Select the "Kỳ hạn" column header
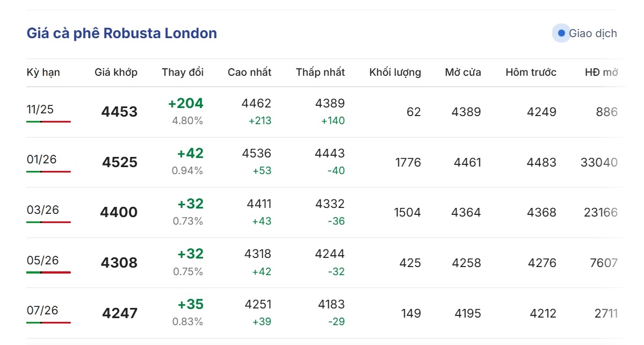 tap(44, 72)
